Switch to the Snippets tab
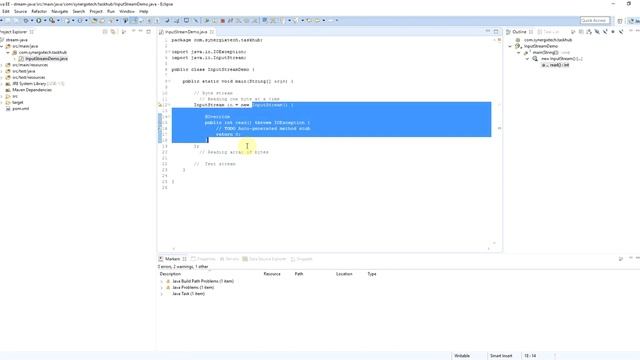 [301, 259]
